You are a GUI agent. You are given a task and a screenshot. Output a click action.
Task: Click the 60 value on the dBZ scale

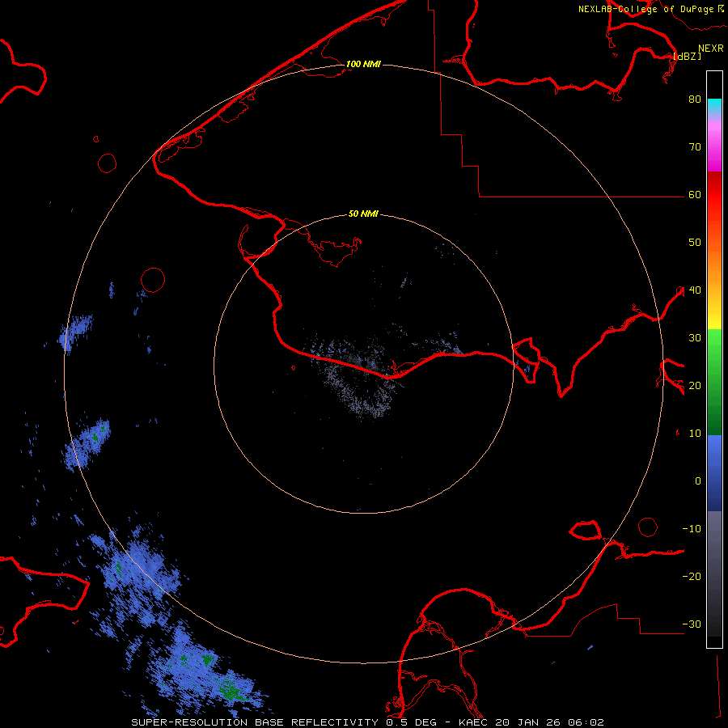point(695,195)
